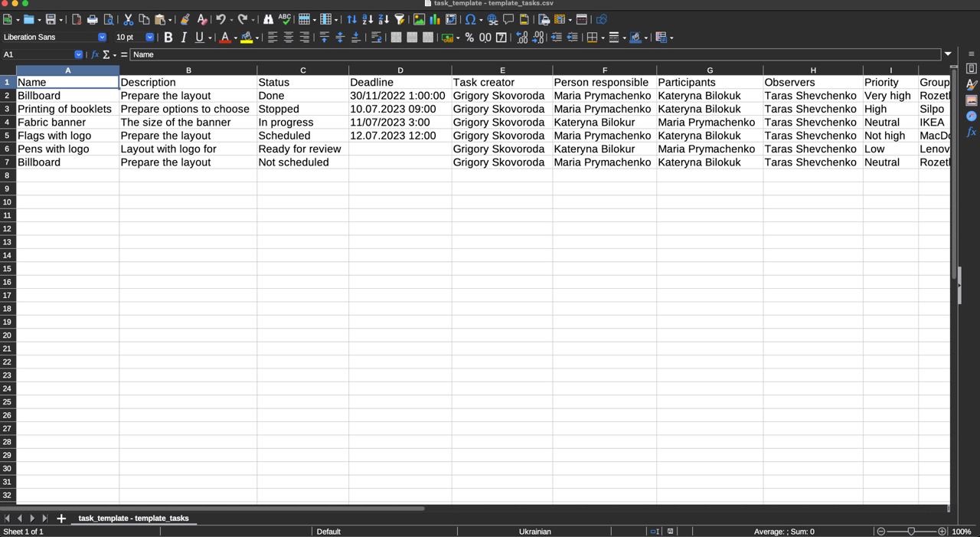Click the Ukrainian language status bar field
980x537 pixels.
click(x=534, y=532)
